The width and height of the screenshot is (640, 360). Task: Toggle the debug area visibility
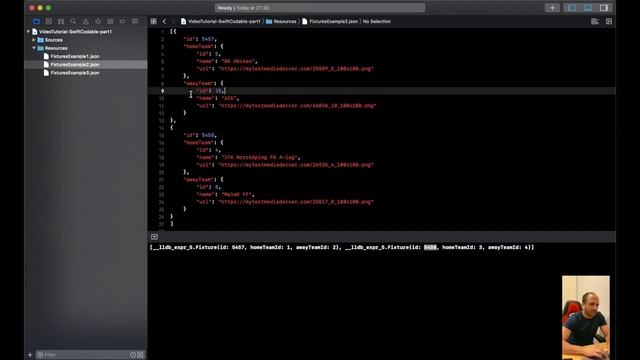pos(588,8)
